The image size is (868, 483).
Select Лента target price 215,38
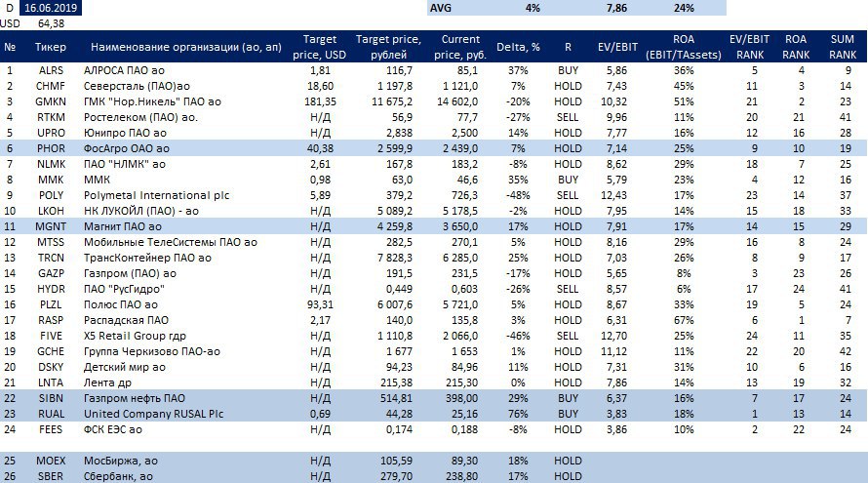(x=396, y=382)
